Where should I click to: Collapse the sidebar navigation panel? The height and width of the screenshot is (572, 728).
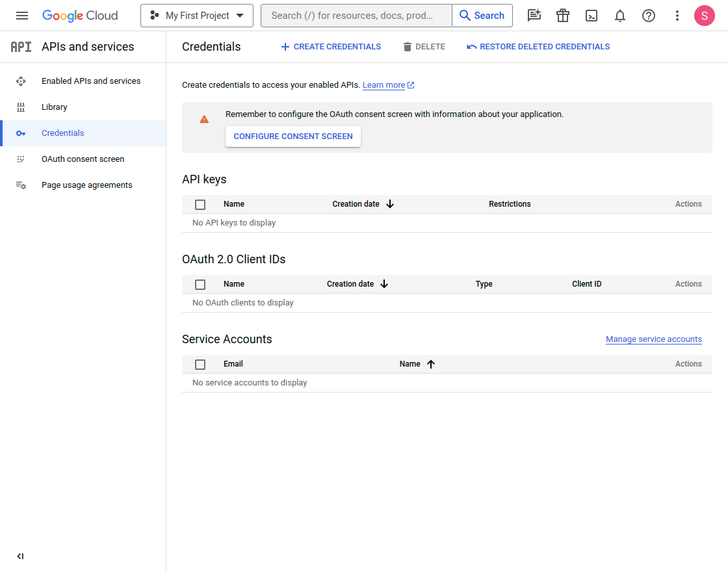20,556
